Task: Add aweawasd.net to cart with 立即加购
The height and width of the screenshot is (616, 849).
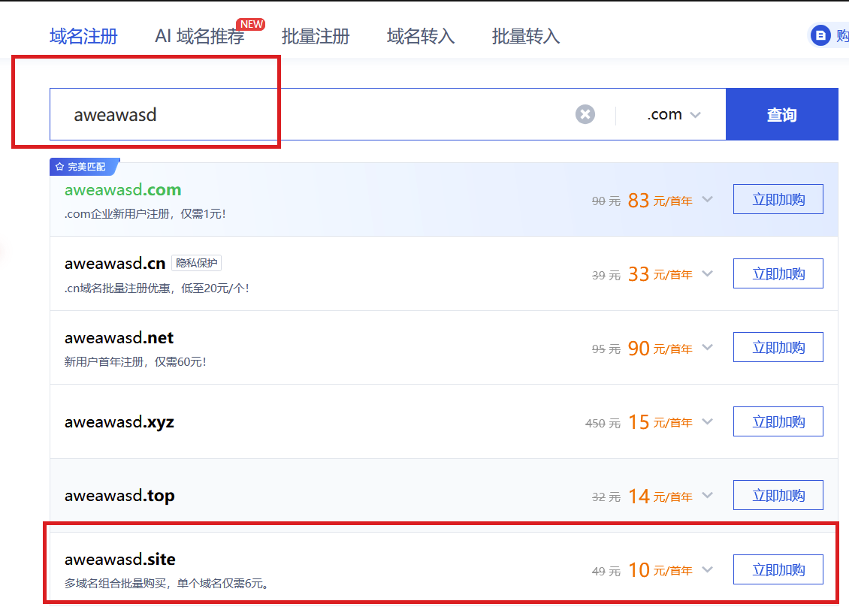Action: [x=778, y=347]
